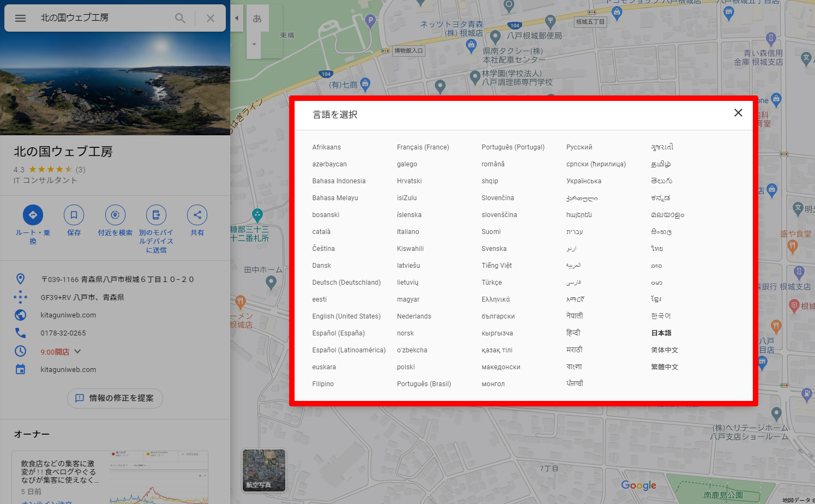815x504 pixels.
Task: Click the plus code dots icon
Action: 20,297
